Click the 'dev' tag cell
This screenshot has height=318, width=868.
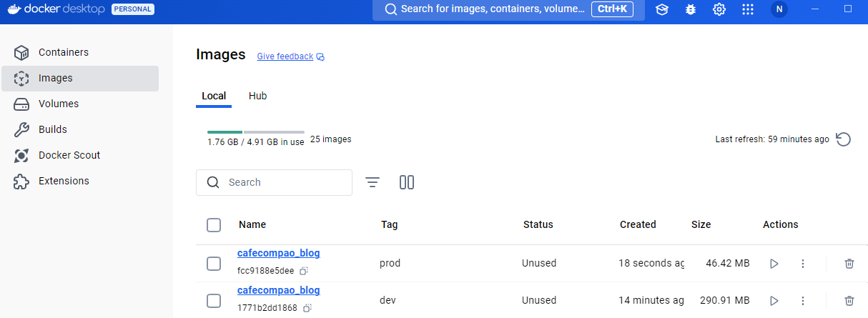pyautogui.click(x=388, y=300)
